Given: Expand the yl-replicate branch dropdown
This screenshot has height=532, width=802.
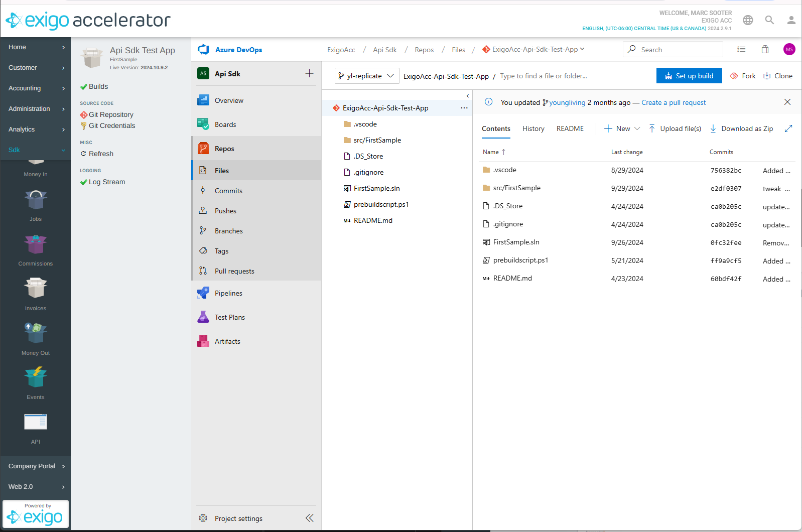Looking at the screenshot, I should point(367,76).
